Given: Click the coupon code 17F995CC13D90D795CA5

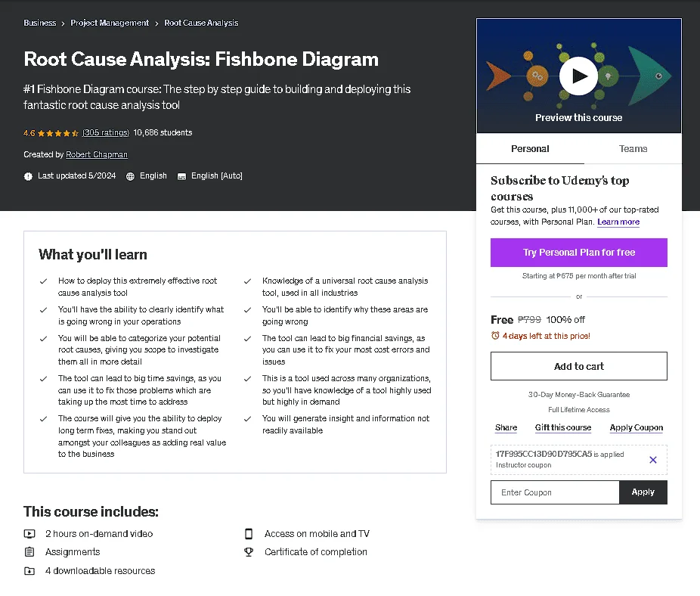Looking at the screenshot, I should 544,454.
